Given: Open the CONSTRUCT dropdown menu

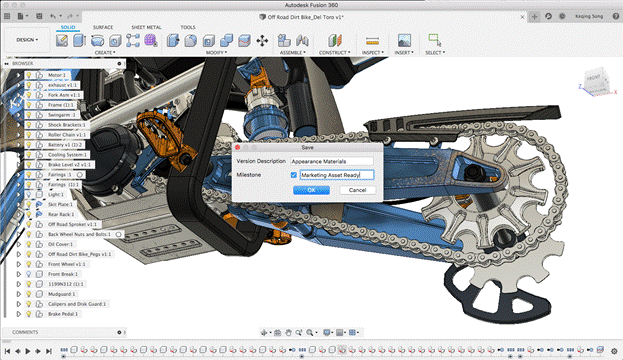Looking at the screenshot, I should pos(335,52).
